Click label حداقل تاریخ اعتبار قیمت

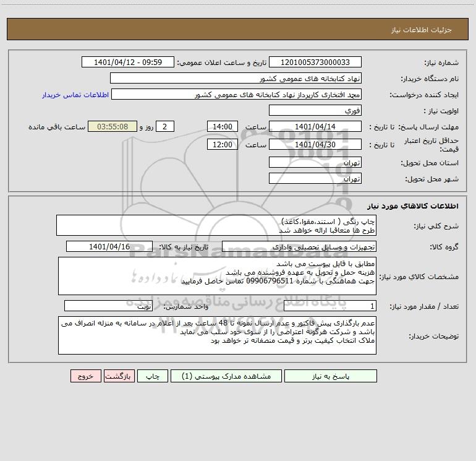(431, 145)
